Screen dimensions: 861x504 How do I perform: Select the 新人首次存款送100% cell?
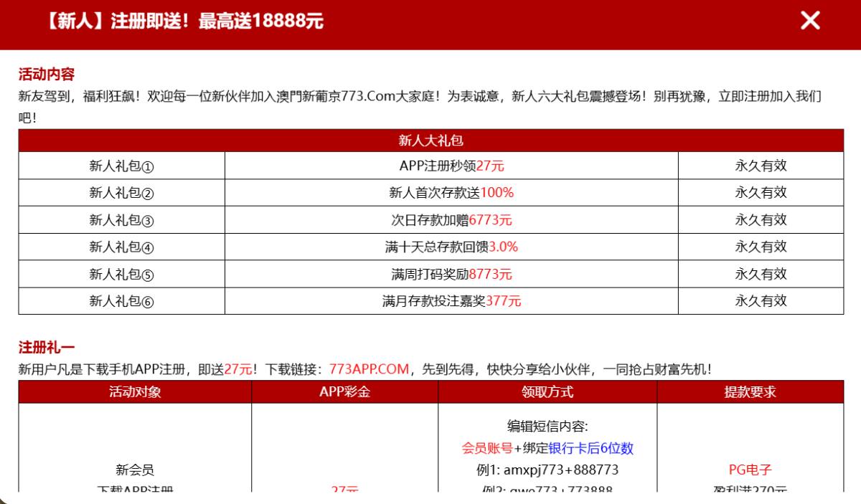[451, 193]
